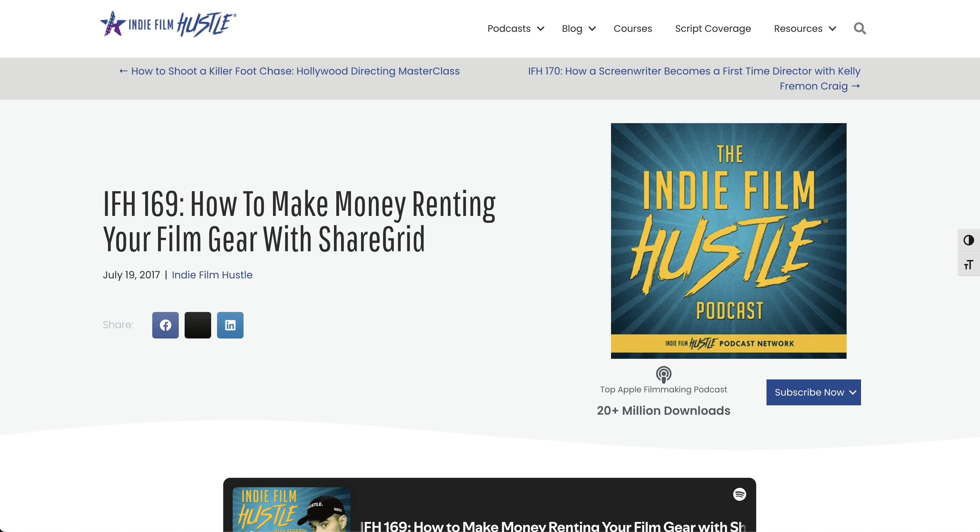The height and width of the screenshot is (532, 980).
Task: Click the black X share button
Action: pyautogui.click(x=198, y=325)
